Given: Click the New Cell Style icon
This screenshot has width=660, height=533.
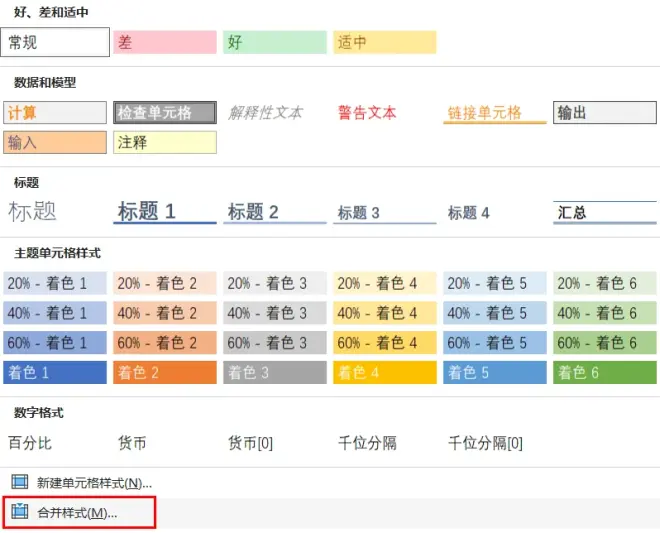Looking at the screenshot, I should point(19,482).
